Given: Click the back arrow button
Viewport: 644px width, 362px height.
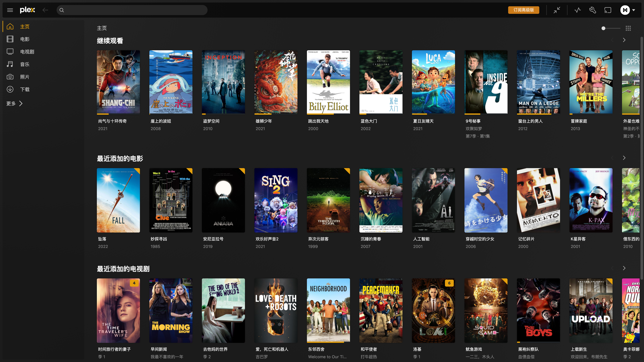Looking at the screenshot, I should pyautogui.click(x=45, y=10).
